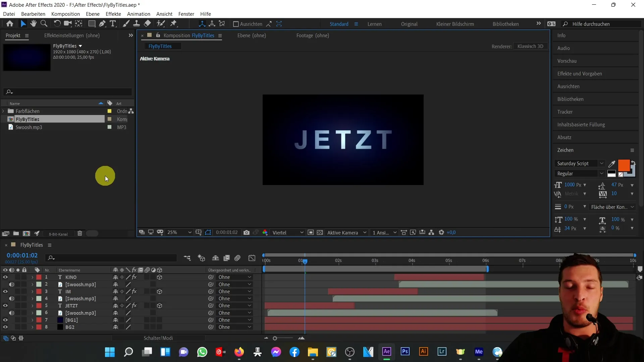Click the Fenster menu item
This screenshot has height=362, width=644.
coord(186,14)
